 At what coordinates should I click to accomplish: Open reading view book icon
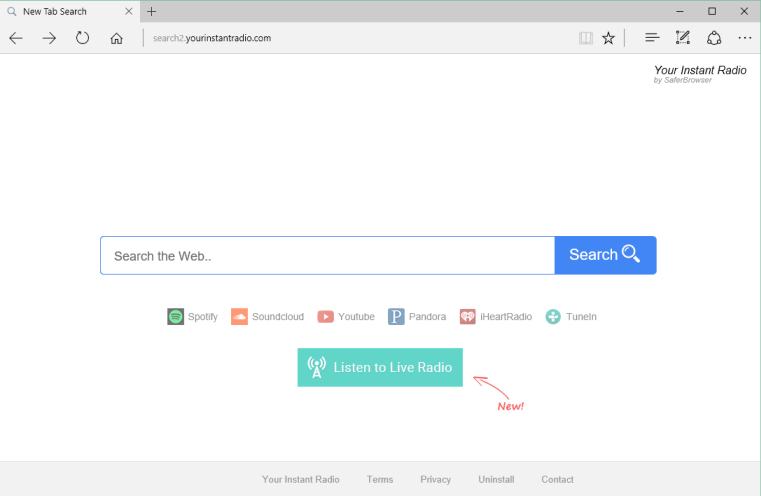click(586, 38)
